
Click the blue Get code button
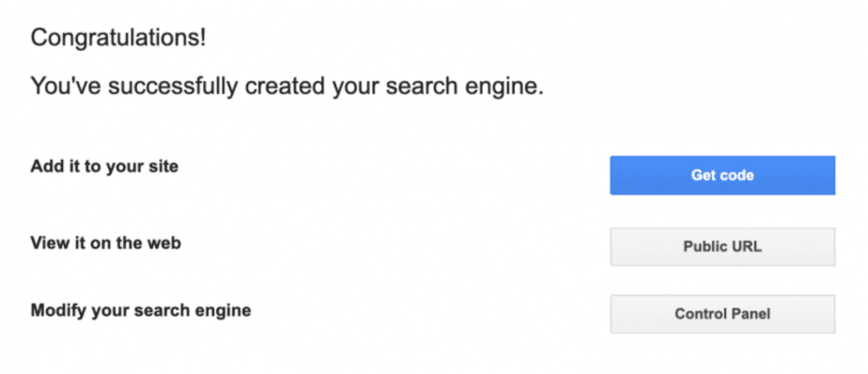pyautogui.click(x=722, y=175)
